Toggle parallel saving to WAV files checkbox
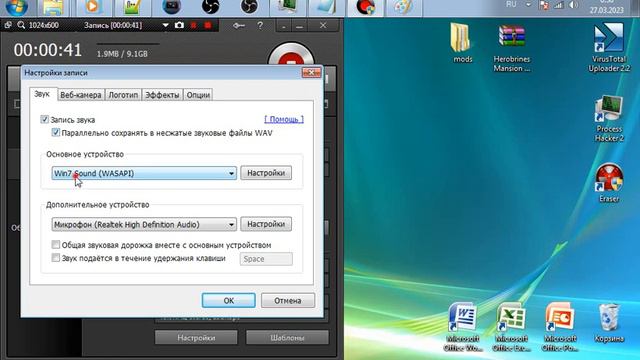The image size is (640, 360). (x=56, y=132)
